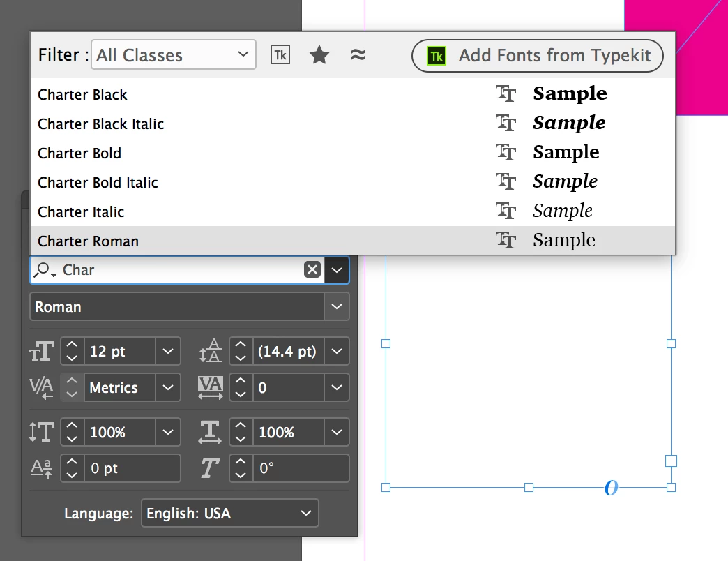The width and height of the screenshot is (728, 561).
Task: Collapse the font family list dropdown
Action: [x=337, y=270]
